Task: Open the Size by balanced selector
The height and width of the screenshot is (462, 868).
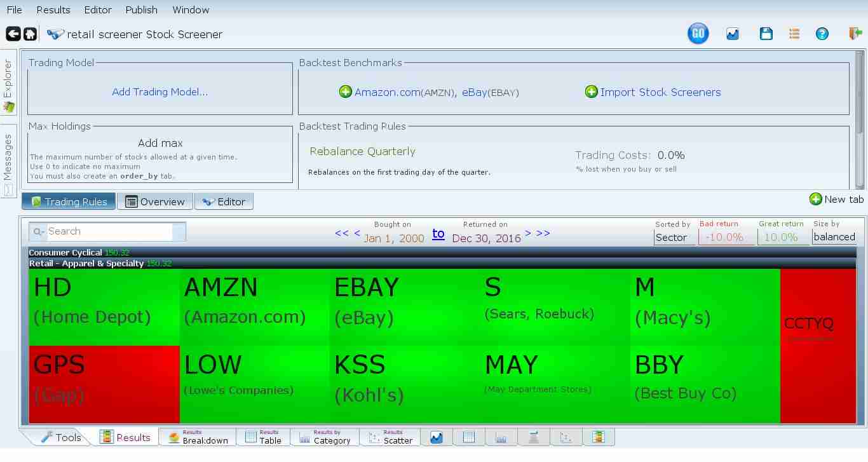Action: coord(834,237)
